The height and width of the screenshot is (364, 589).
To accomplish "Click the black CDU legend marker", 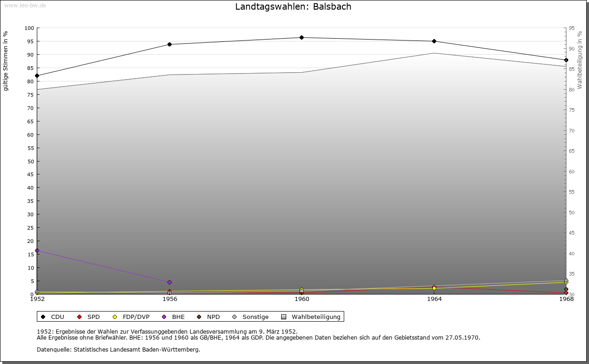I will pos(43,317).
